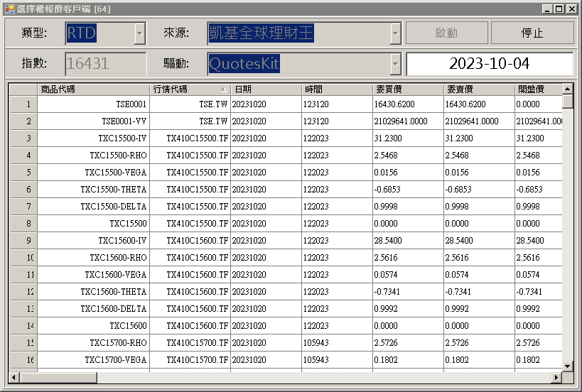Click cell TXC15500-IV
Screen dimensions: 582x392
pyautogui.click(x=93, y=138)
